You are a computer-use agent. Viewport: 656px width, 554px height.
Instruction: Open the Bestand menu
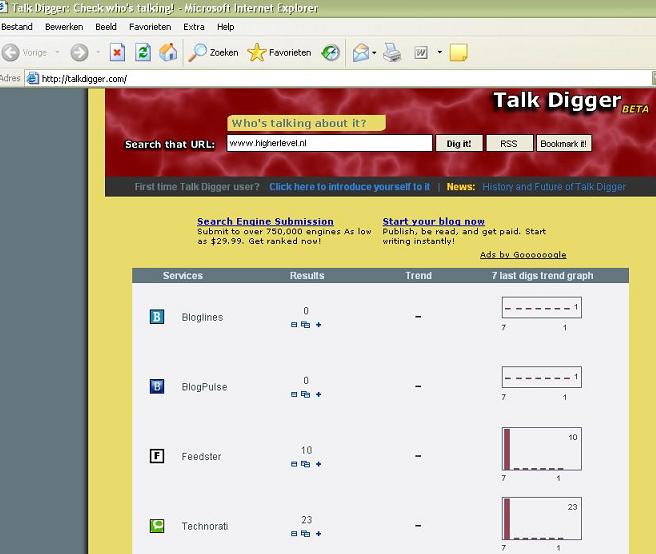[x=17, y=27]
